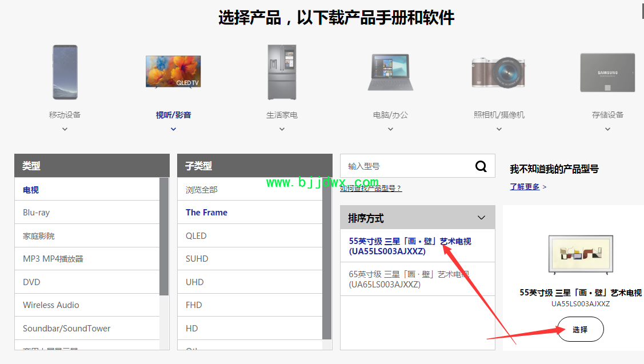
Task: Choose UHD in the subtype list
Action: coord(250,282)
